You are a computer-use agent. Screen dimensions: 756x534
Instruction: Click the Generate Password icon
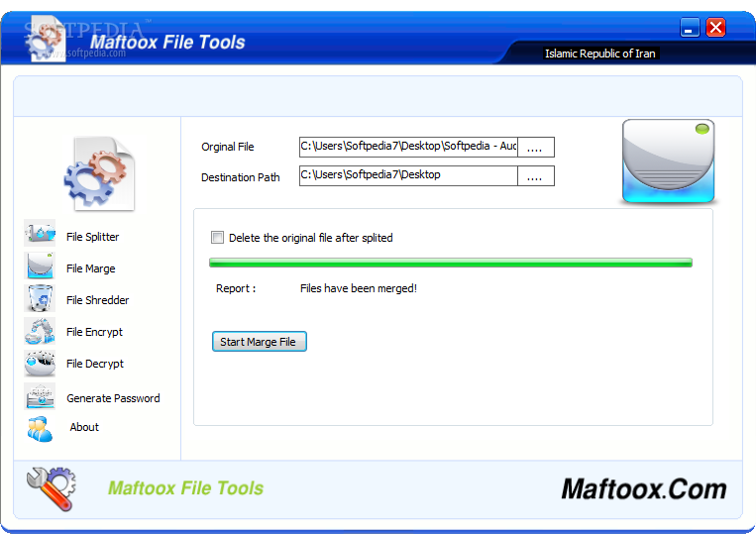(x=40, y=396)
